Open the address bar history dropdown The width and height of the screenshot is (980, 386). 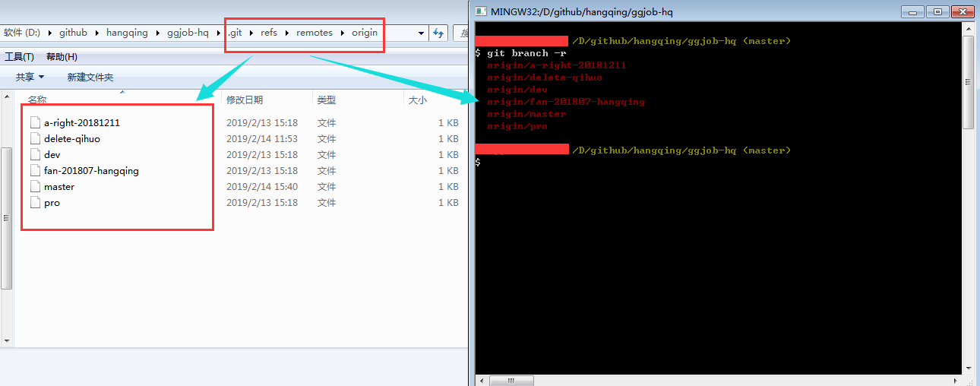422,33
